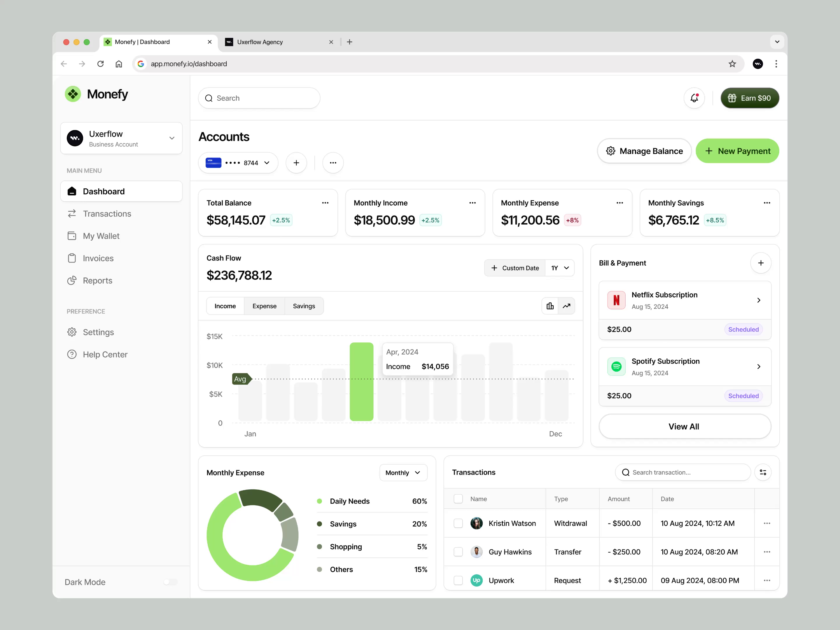
Task: Check the Kristin Watson transaction checkbox
Action: click(x=458, y=523)
